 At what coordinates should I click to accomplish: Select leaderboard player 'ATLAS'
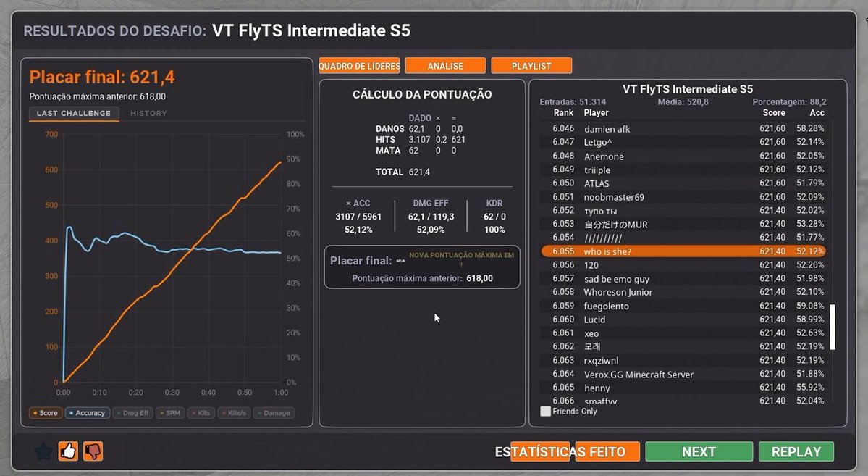point(683,183)
